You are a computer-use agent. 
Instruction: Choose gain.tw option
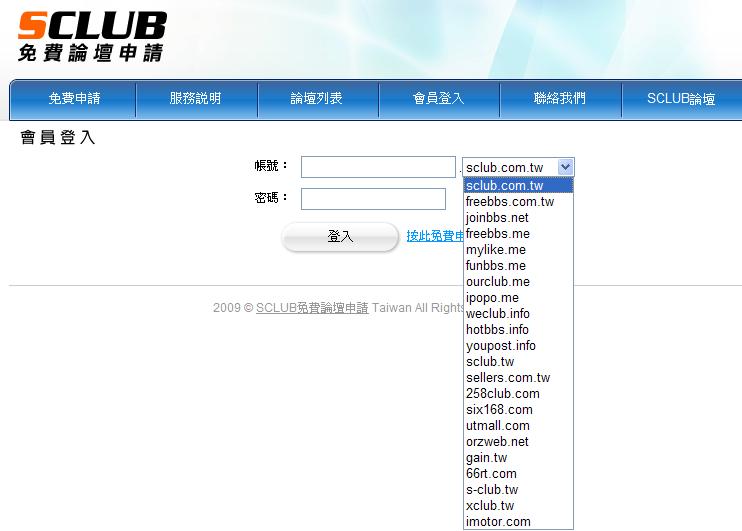(518, 458)
